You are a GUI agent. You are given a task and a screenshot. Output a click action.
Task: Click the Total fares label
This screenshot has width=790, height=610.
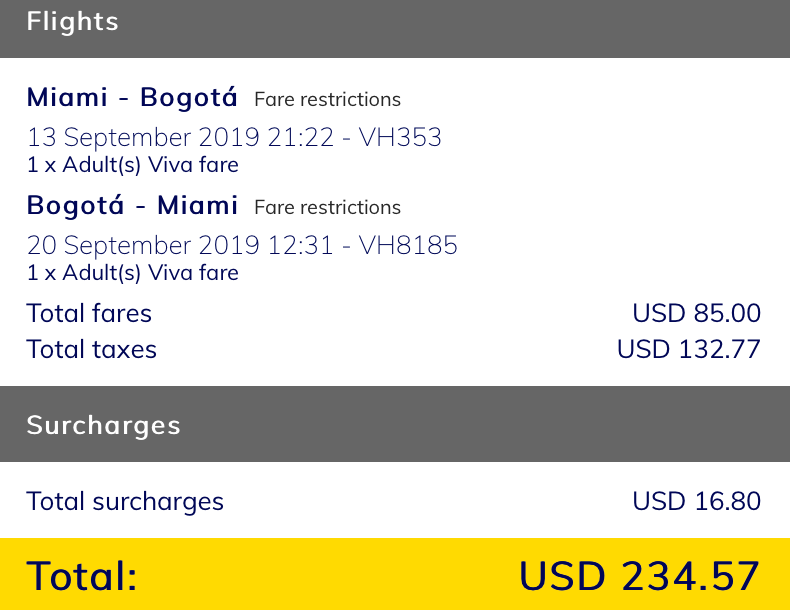(x=89, y=314)
